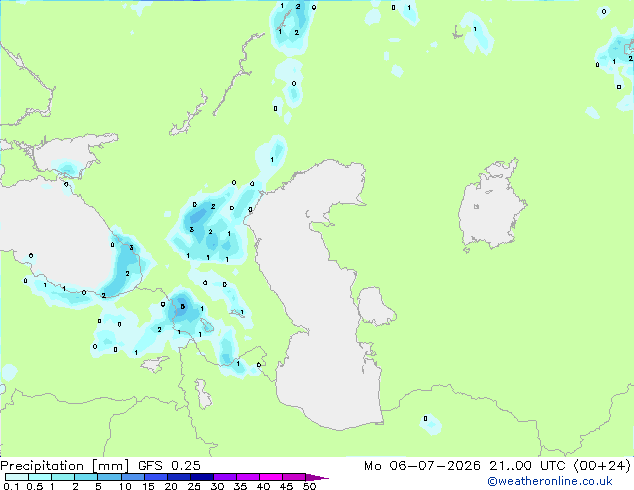634x490 pixels.
Task: Click the 5–10 mm legend color segment
Action: pyautogui.click(x=109, y=477)
